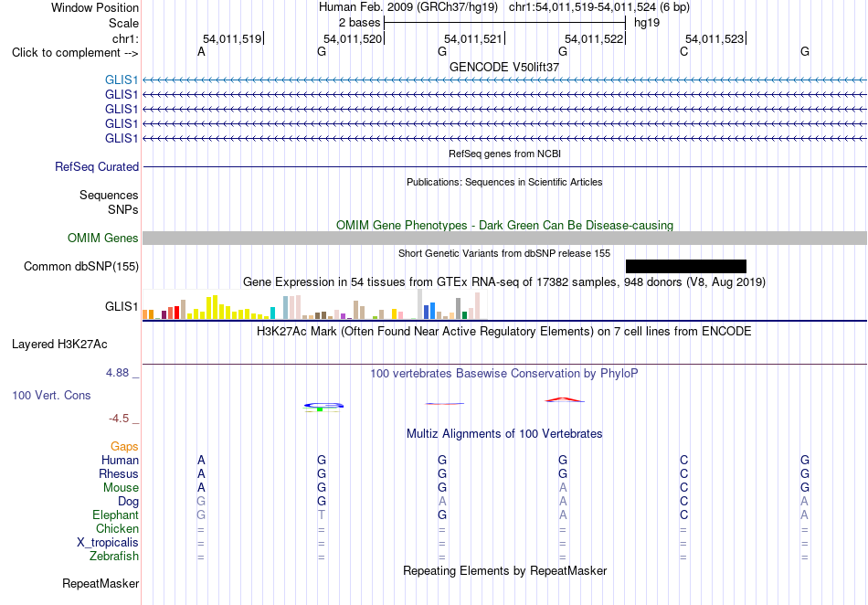Click 'Publications: Sequences in Scientific Articles' title
The width and height of the screenshot is (868, 605).
pyautogui.click(x=504, y=182)
